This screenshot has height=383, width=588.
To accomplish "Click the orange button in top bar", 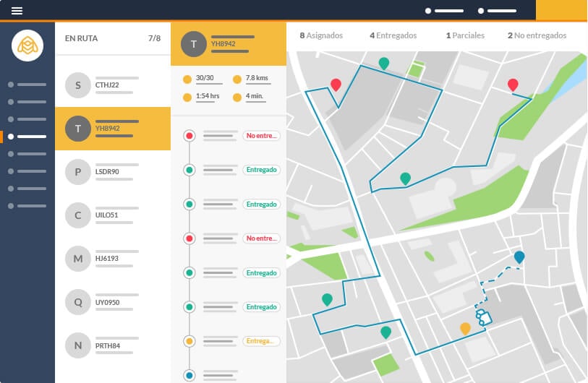I will coord(561,10).
